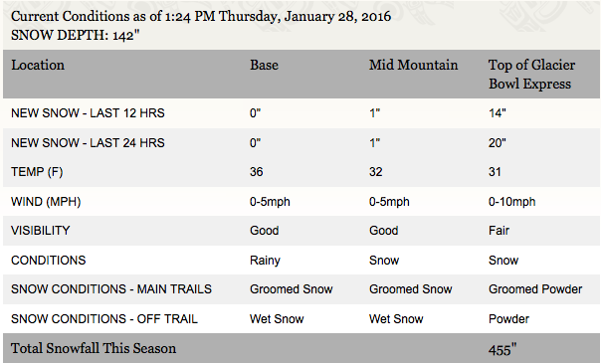Select NEW SNOW - LAST 24 HRS row label
The image size is (601, 364).
(88, 143)
